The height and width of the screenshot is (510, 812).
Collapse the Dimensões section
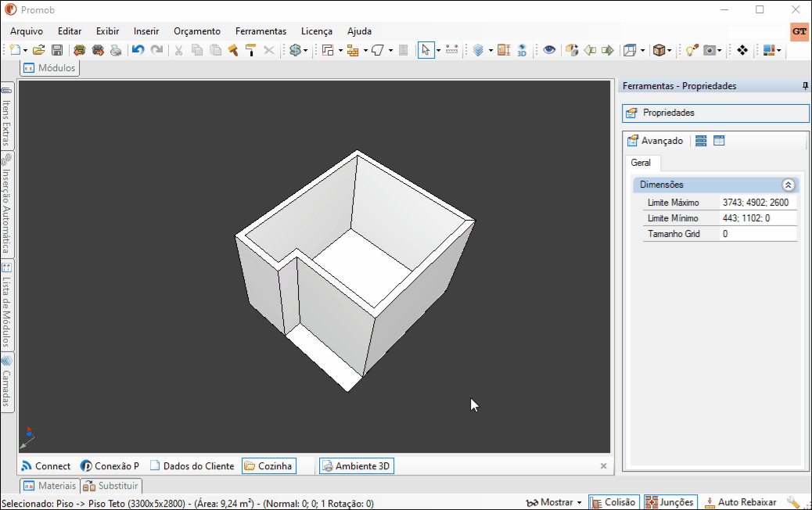(x=789, y=185)
